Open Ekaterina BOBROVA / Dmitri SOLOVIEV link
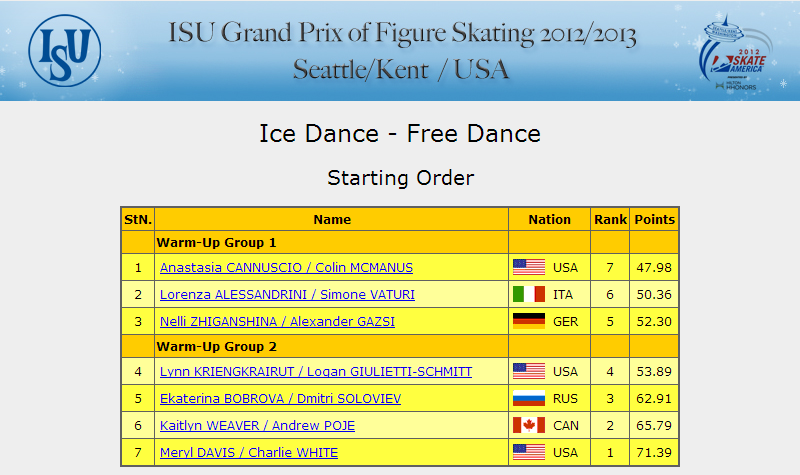This screenshot has height=475, width=800. (281, 399)
